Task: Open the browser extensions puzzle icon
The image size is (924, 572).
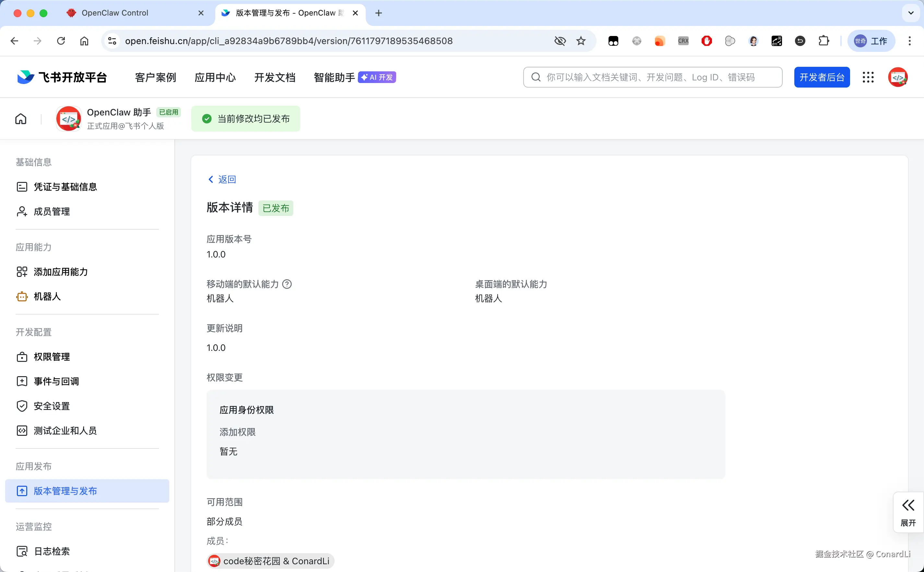Action: click(x=823, y=41)
